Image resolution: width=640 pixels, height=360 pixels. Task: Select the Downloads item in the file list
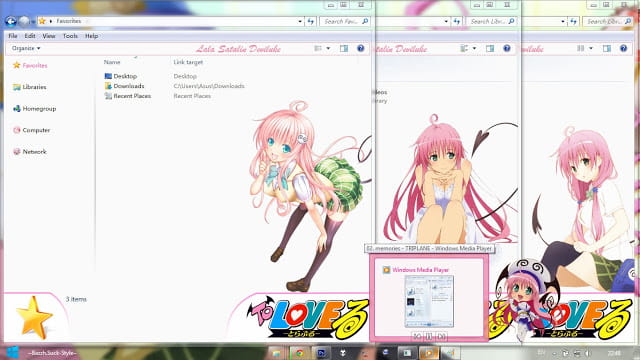pyautogui.click(x=124, y=86)
